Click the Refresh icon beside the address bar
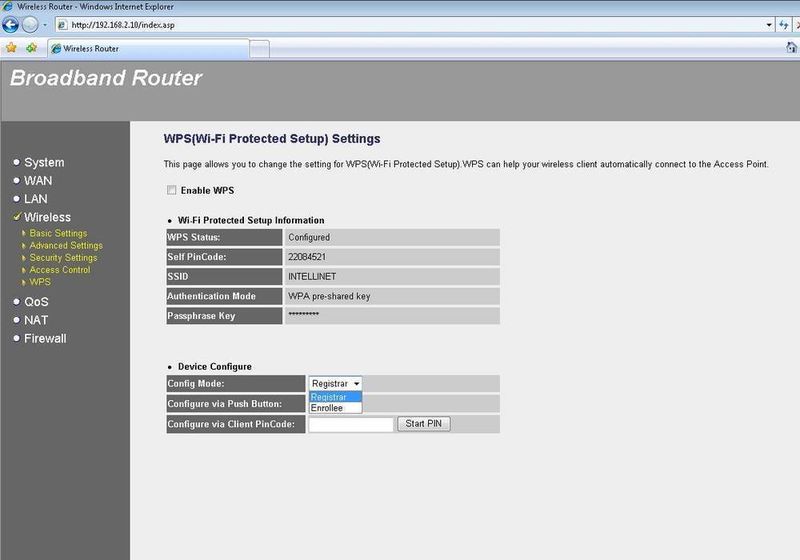The width and height of the screenshot is (800, 560). (783, 24)
